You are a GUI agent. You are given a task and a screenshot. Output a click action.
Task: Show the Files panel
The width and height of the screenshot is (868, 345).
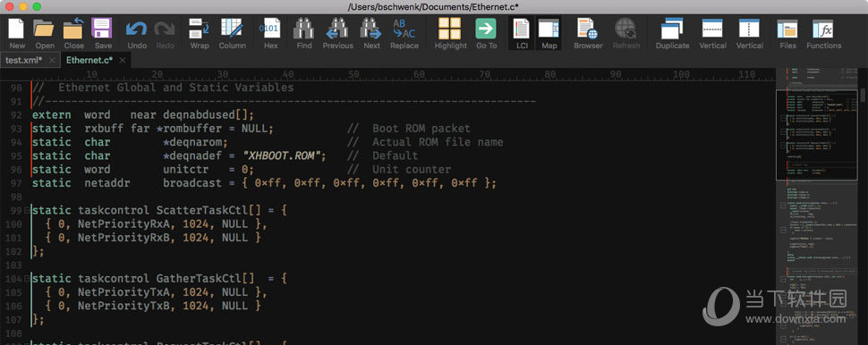pos(787,33)
